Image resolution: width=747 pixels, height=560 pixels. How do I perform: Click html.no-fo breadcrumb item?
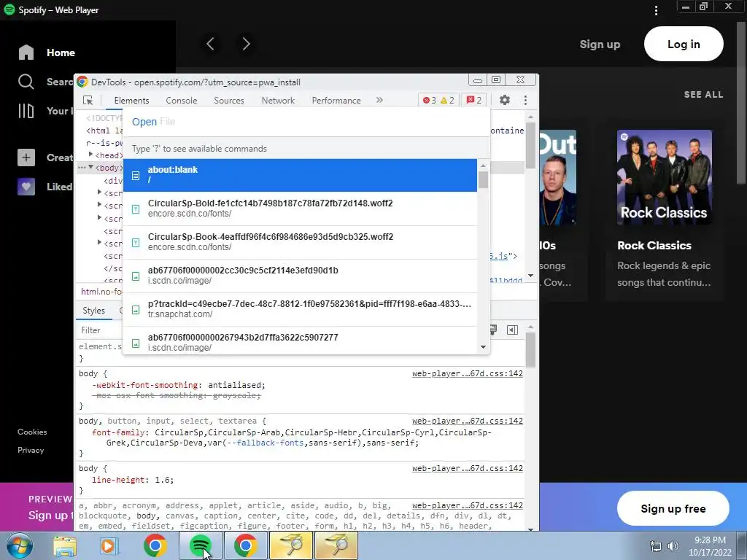pyautogui.click(x=101, y=292)
